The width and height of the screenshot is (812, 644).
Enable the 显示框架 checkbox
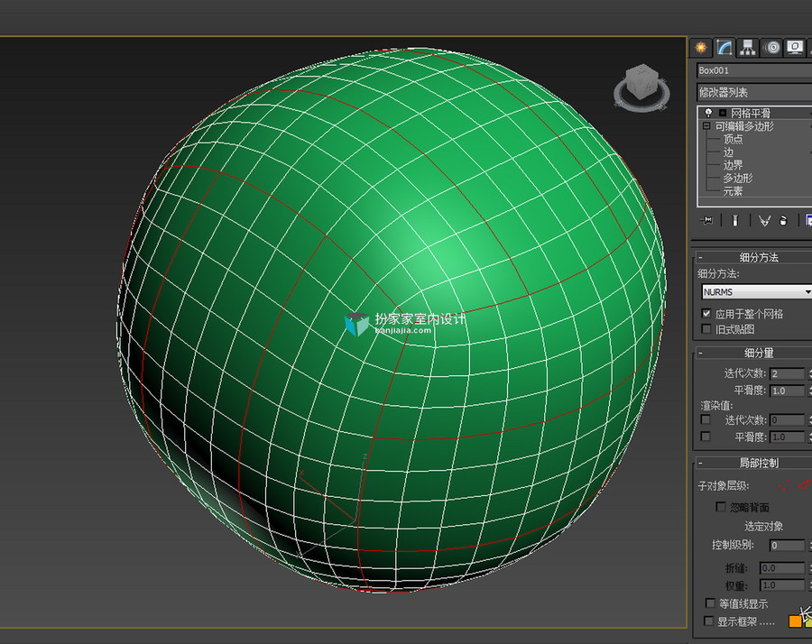pyautogui.click(x=708, y=621)
